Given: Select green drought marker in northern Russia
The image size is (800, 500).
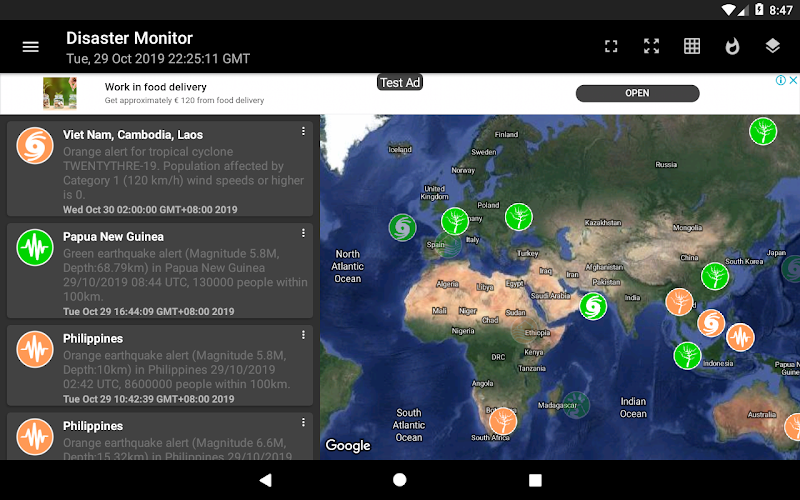Looking at the screenshot, I should click(x=763, y=131).
